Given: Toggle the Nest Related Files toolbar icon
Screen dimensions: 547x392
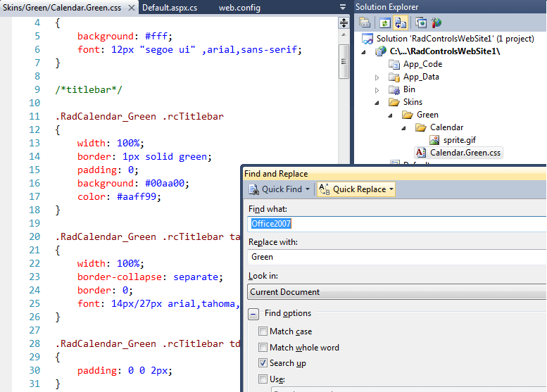Looking at the screenshot, I should coord(401,23).
